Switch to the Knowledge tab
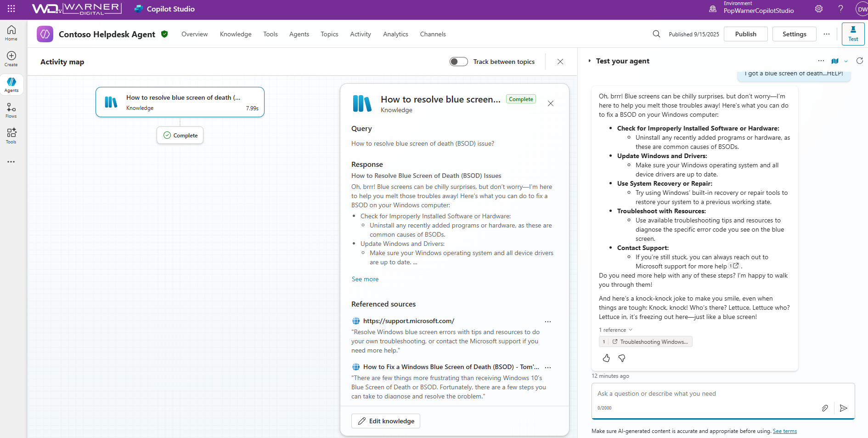The height and width of the screenshot is (438, 868). click(x=236, y=34)
